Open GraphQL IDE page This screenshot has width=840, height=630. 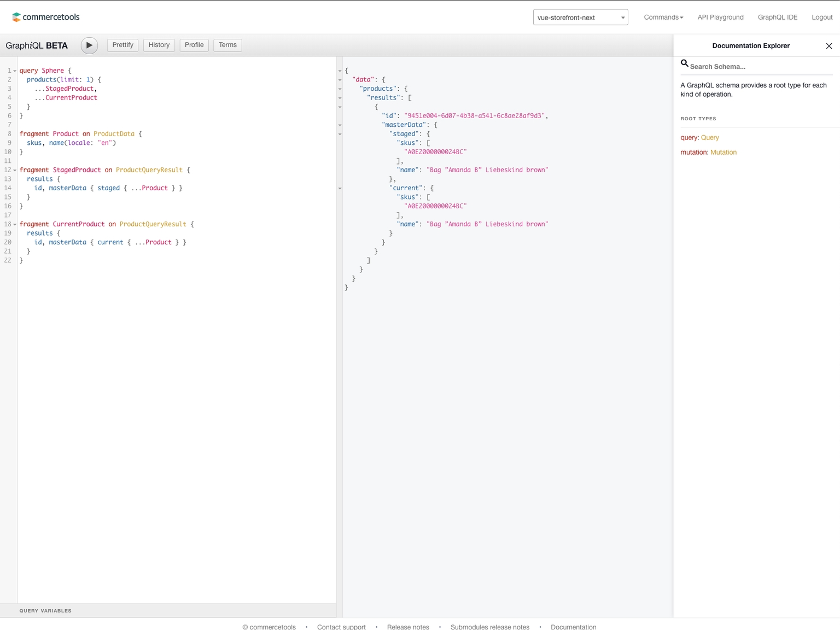tap(777, 17)
